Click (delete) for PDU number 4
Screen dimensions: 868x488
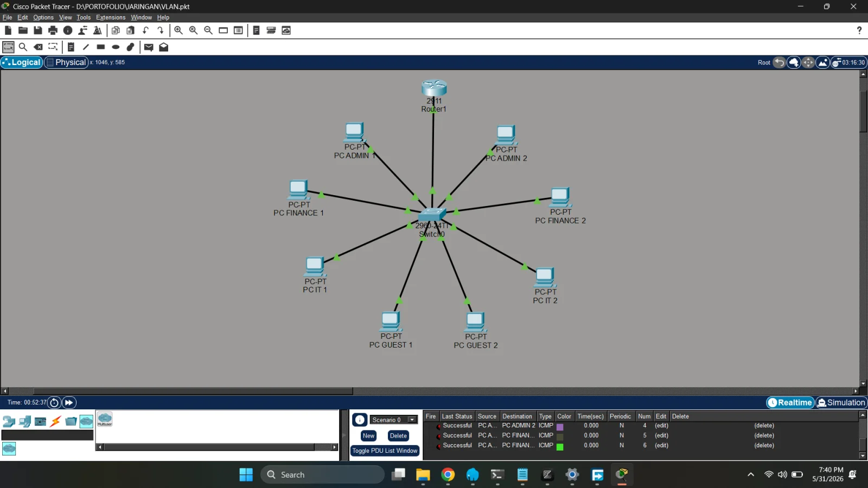[764, 426]
